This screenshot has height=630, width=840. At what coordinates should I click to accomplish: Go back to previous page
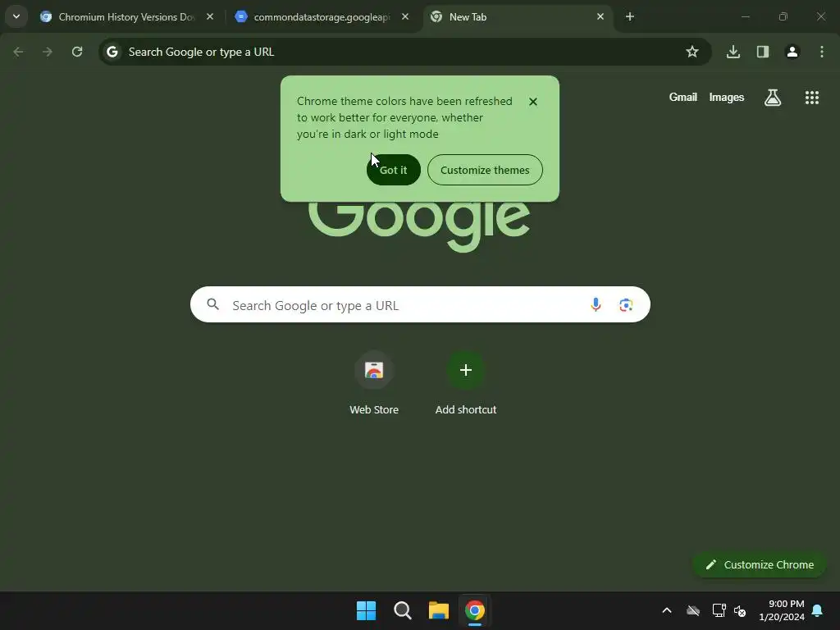(18, 52)
